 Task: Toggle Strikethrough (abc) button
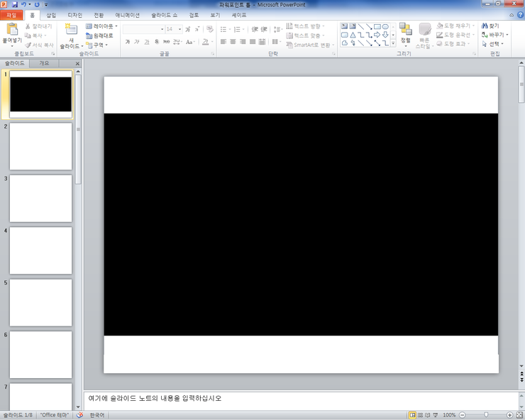[x=166, y=42]
